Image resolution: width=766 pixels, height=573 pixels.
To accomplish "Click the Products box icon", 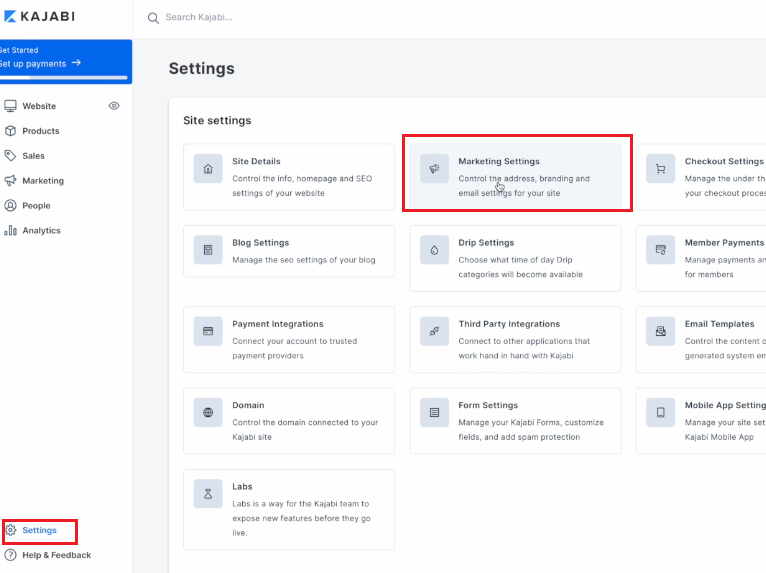I will [10, 131].
